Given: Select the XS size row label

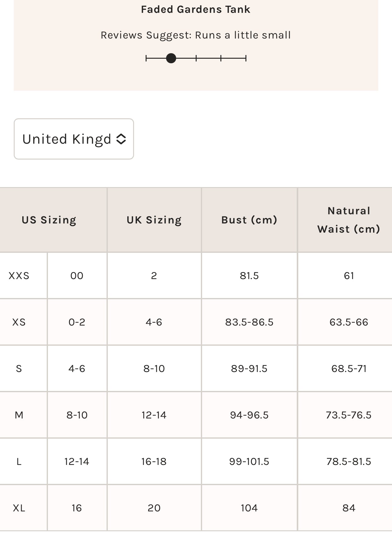Looking at the screenshot, I should [19, 322].
